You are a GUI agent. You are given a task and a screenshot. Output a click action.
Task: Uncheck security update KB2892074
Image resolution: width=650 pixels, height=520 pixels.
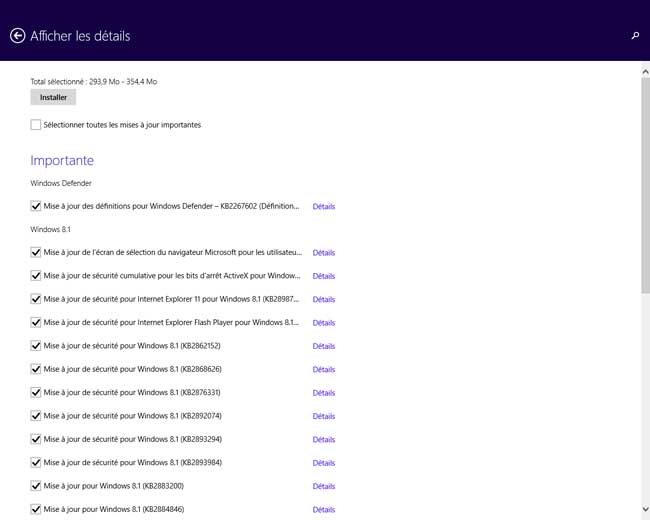point(36,416)
